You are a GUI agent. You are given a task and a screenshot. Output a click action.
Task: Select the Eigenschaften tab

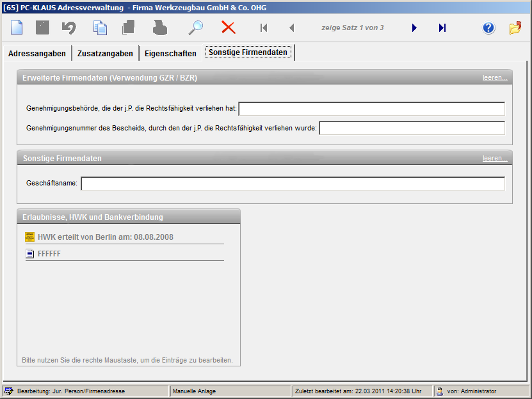pyautogui.click(x=170, y=53)
